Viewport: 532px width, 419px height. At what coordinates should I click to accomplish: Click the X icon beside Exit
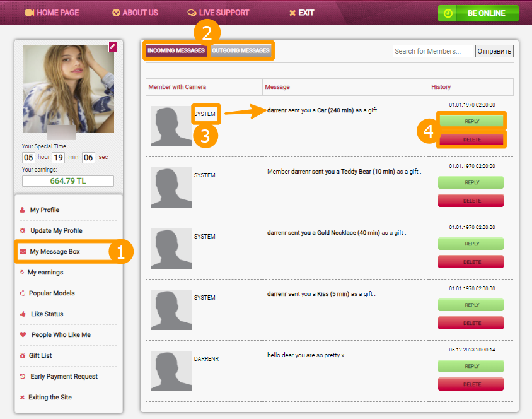tap(292, 13)
